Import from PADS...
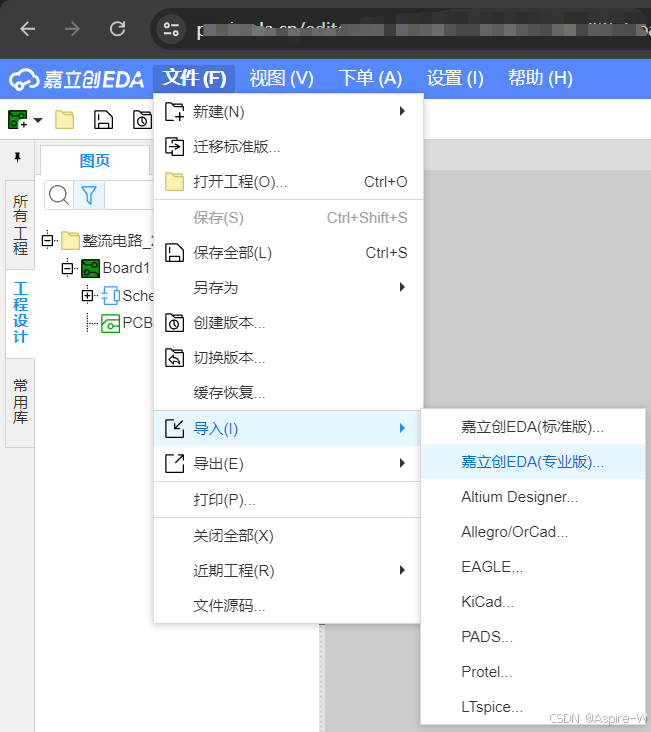This screenshot has width=651, height=732. pos(533,637)
